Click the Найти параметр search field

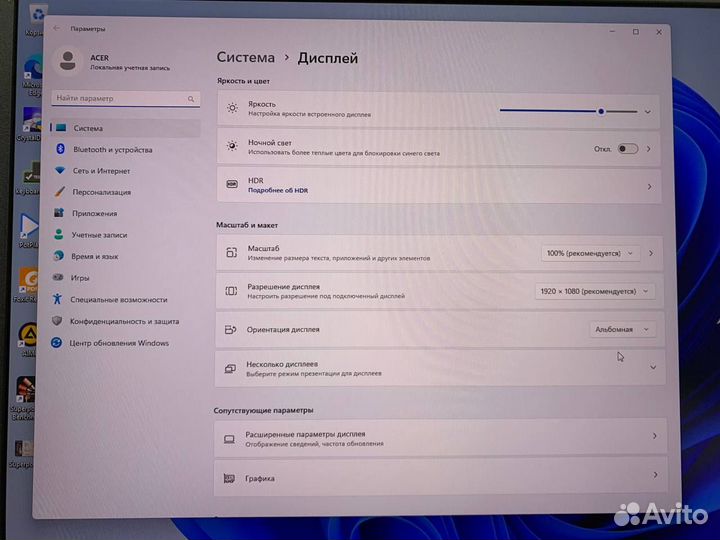pyautogui.click(x=119, y=99)
